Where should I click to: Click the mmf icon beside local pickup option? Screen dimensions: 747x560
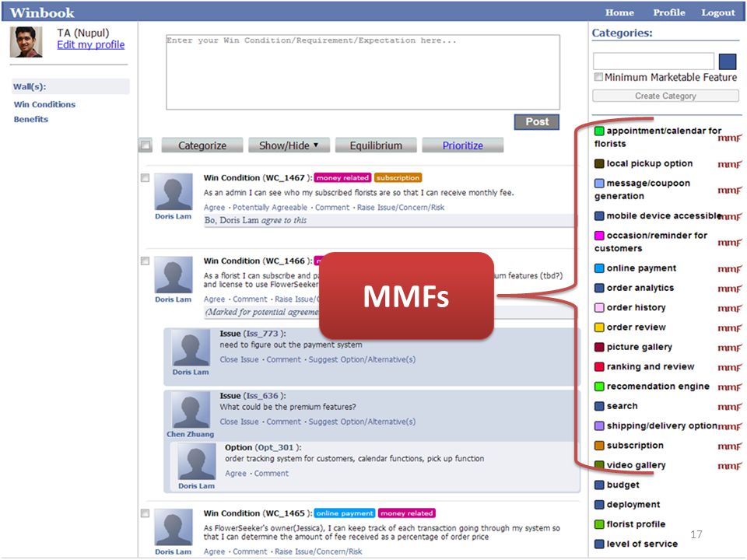pyautogui.click(x=730, y=164)
